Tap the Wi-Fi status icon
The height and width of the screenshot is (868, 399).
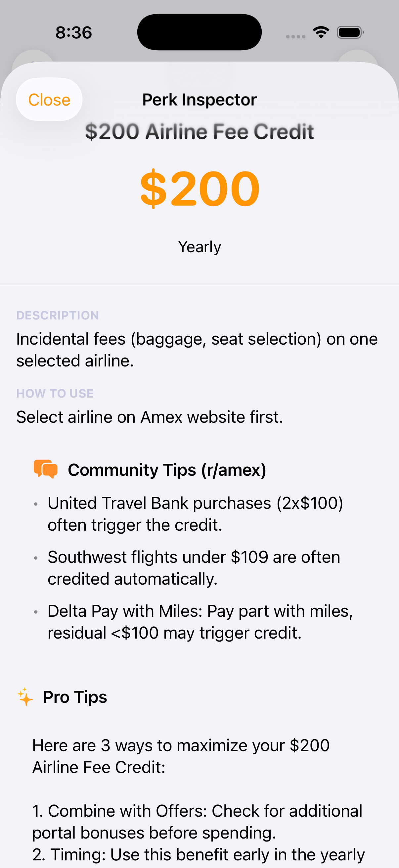point(321,33)
